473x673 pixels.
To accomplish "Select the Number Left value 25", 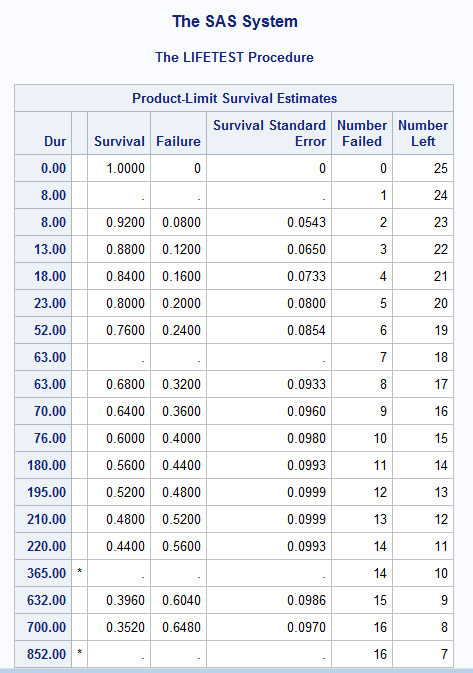I will (440, 168).
